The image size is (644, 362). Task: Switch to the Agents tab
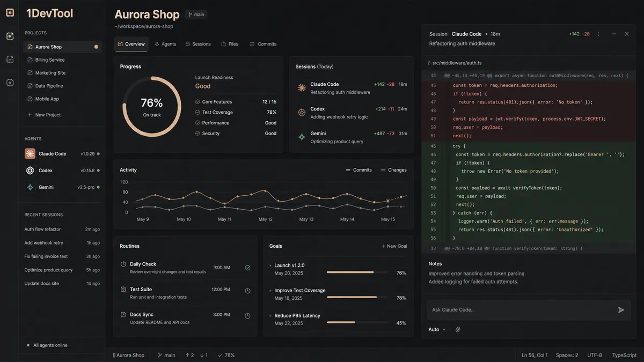[x=165, y=44]
